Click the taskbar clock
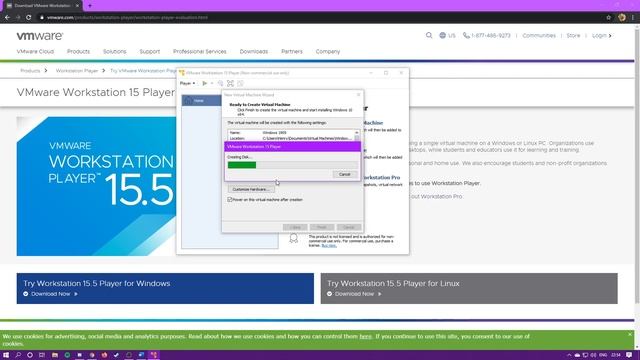Image resolution: width=640 pixels, height=360 pixels. [616, 355]
